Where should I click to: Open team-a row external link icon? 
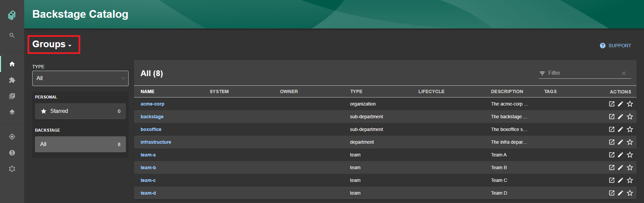tap(612, 155)
